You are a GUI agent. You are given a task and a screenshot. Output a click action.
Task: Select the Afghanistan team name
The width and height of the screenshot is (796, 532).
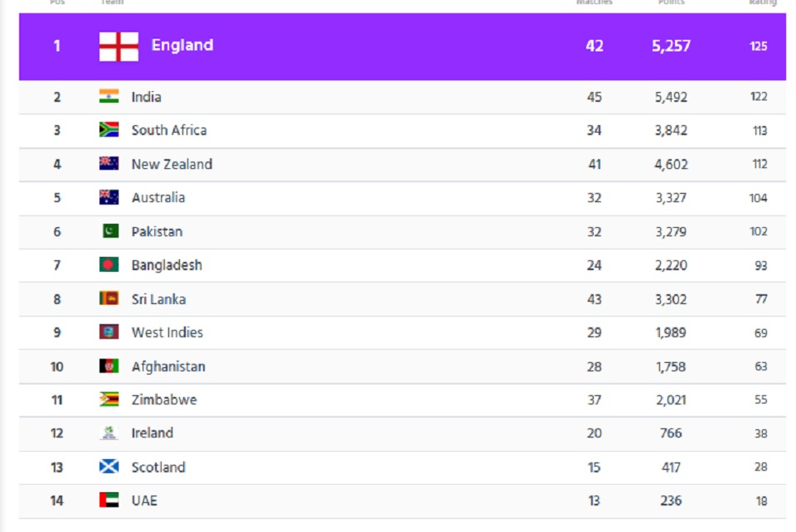point(167,366)
